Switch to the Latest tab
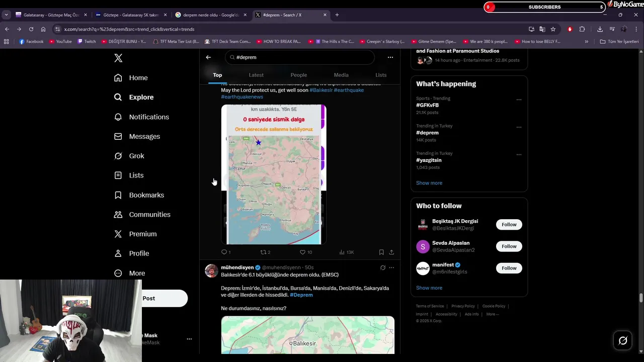Image resolution: width=644 pixels, height=362 pixels. pyautogui.click(x=256, y=75)
